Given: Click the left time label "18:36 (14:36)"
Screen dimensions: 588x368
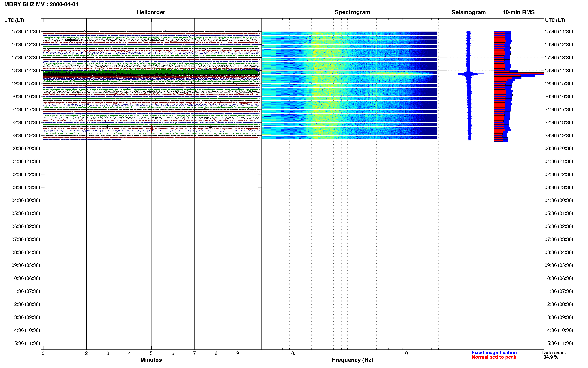Looking at the screenshot, I should coord(26,70).
